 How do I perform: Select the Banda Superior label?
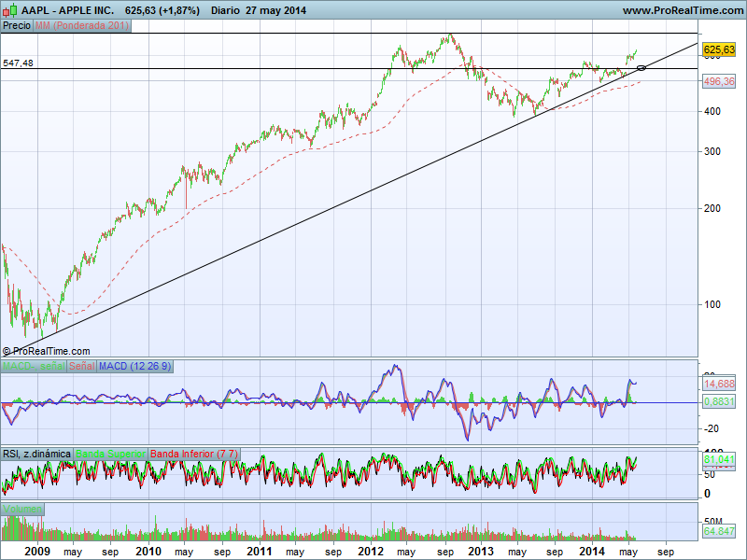coord(110,454)
